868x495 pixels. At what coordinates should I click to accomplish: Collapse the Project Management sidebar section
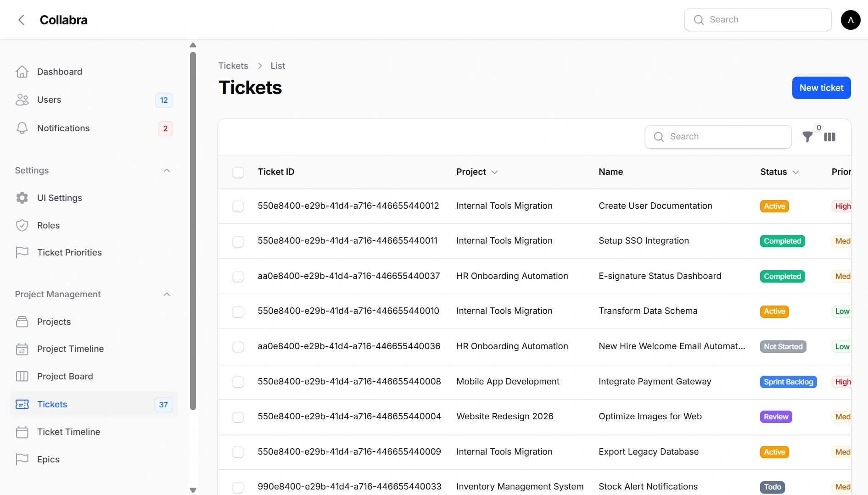point(167,295)
